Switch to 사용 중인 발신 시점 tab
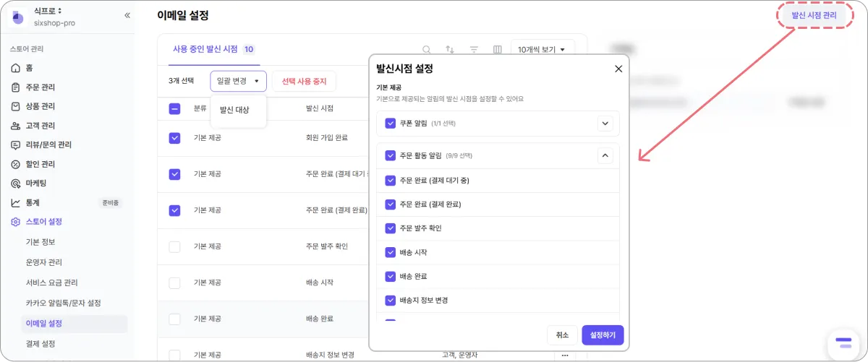Screen dimensions: 868x362 tap(205, 49)
